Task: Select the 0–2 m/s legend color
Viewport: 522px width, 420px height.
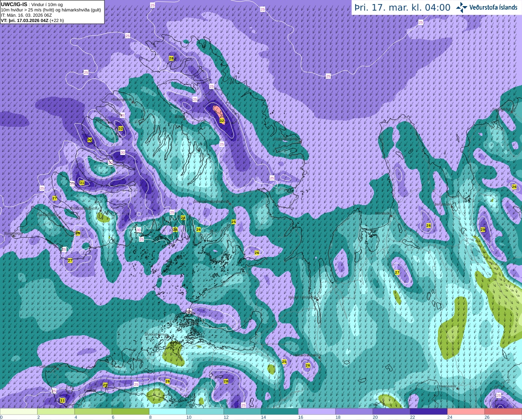Action: point(19,411)
